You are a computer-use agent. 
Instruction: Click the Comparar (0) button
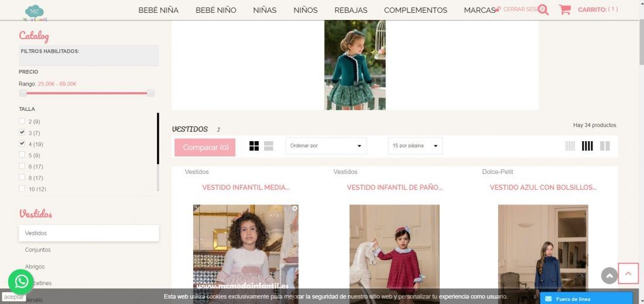tap(205, 148)
